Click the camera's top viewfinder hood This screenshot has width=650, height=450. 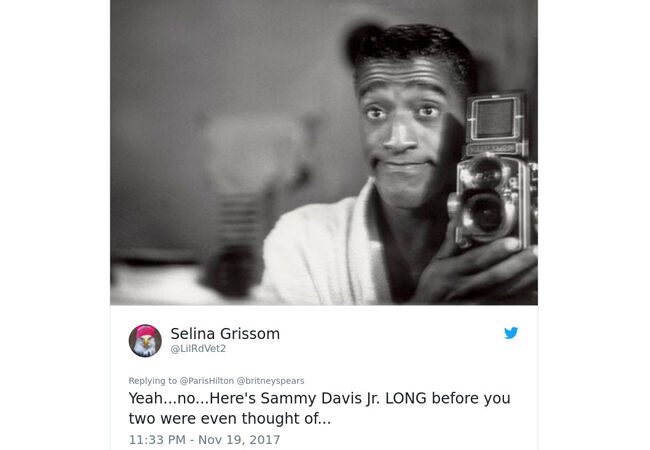(x=495, y=119)
